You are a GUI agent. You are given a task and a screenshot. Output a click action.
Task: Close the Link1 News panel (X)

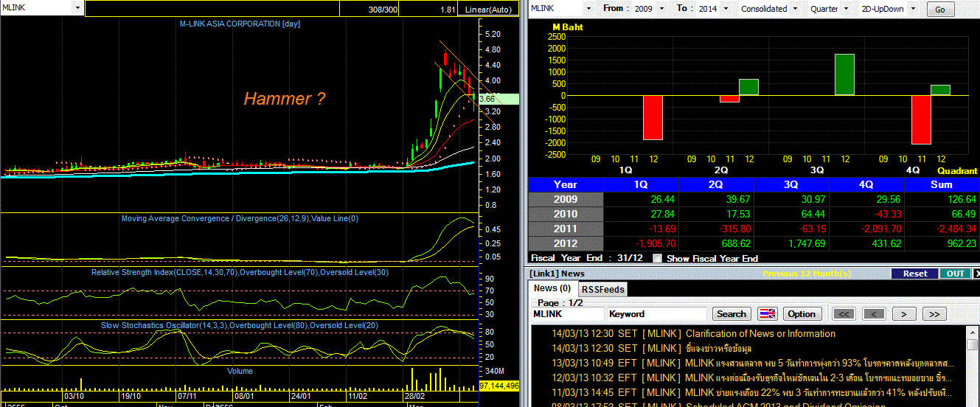(976, 274)
